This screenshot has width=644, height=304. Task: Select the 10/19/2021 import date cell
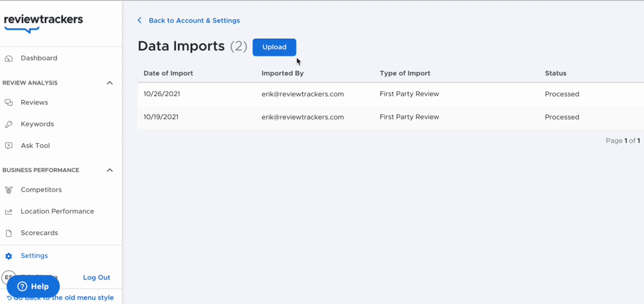161,117
